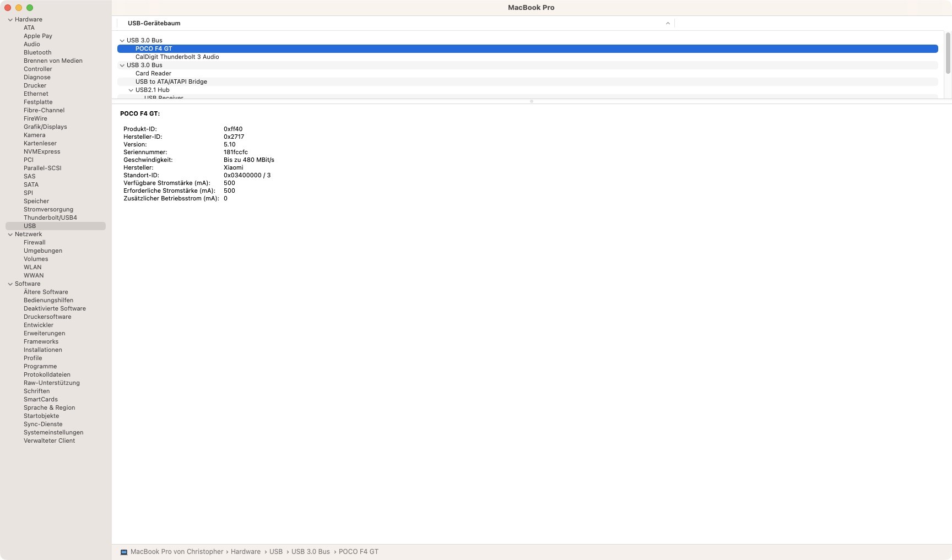Select Umgebungen under Netzwerk
The height and width of the screenshot is (560, 952).
click(x=43, y=251)
